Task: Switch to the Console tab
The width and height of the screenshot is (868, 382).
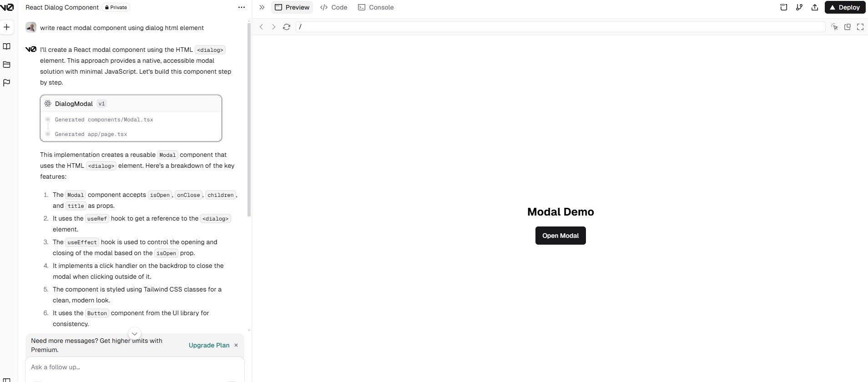Action: click(376, 7)
